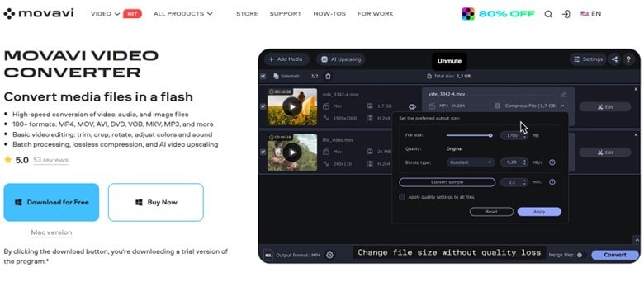This screenshot has height=305, width=644.
Task: Click the share icon in converter toolbar
Action: pos(614,59)
